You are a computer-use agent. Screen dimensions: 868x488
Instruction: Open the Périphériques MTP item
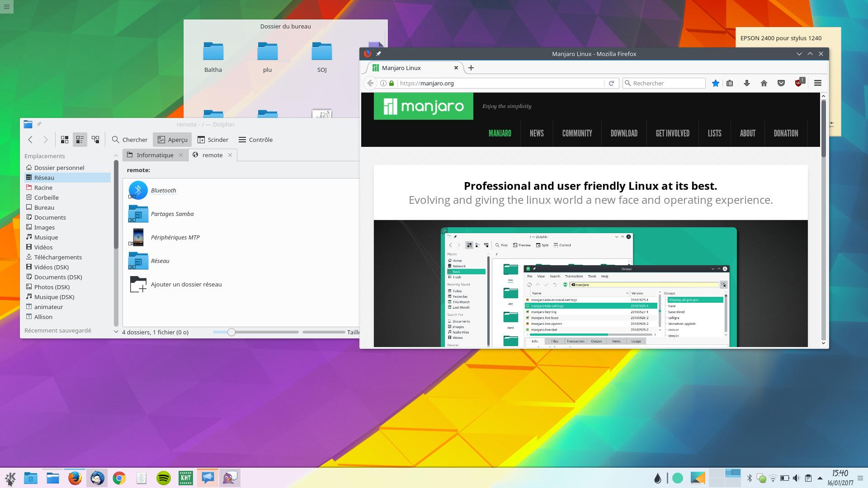coord(164,237)
